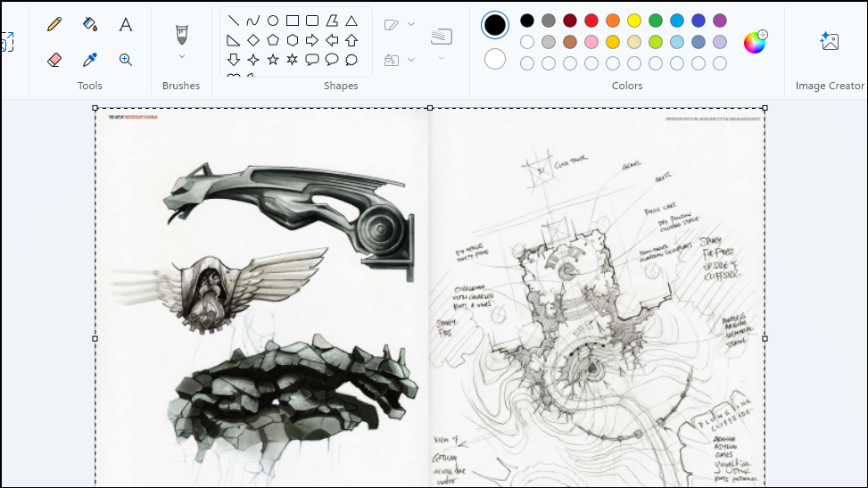The height and width of the screenshot is (488, 868).
Task: Pick the Hexagon shape
Action: click(x=293, y=40)
